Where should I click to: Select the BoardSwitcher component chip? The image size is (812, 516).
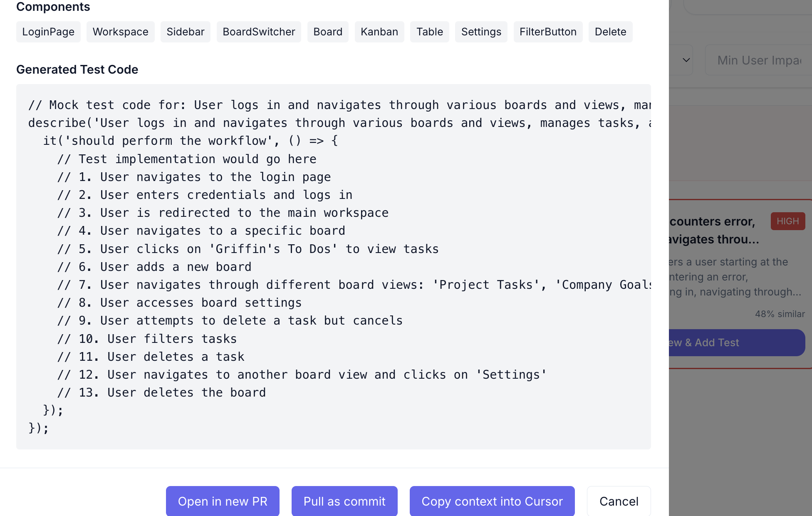pyautogui.click(x=258, y=32)
